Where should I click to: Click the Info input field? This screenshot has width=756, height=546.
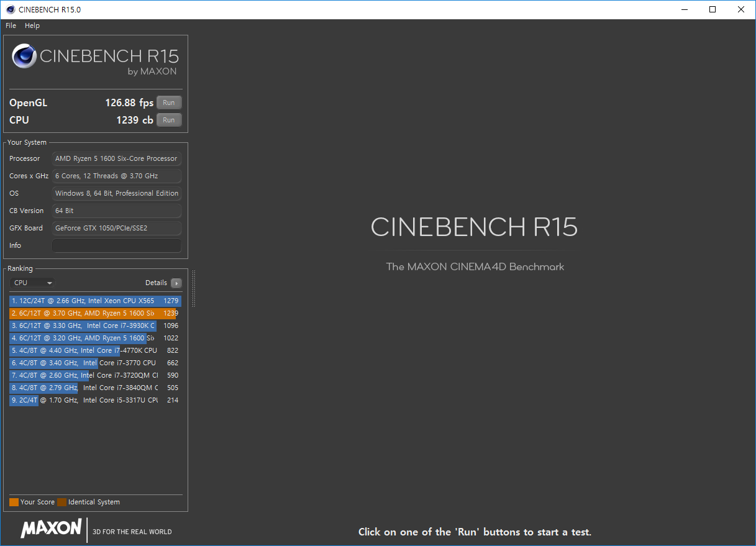[x=117, y=246]
